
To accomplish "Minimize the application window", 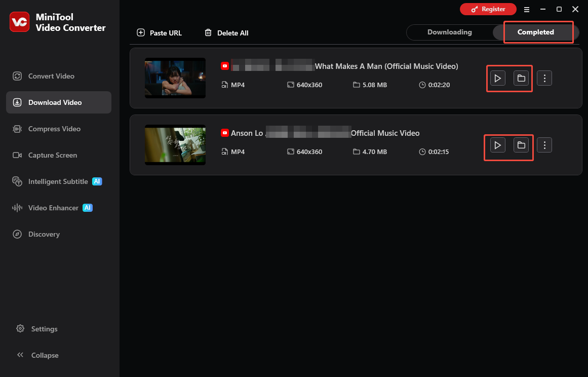I will pyautogui.click(x=542, y=10).
